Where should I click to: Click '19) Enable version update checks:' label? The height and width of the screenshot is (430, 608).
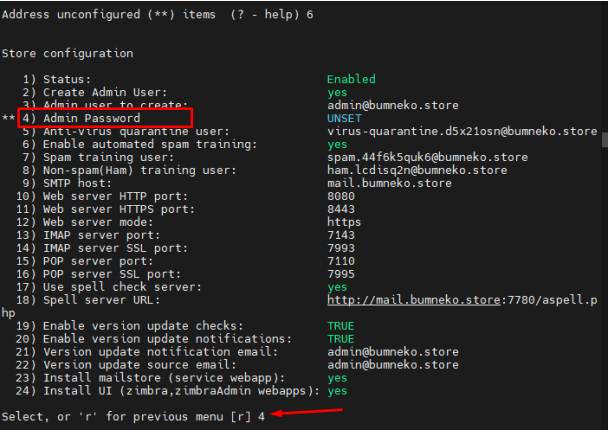pos(130,326)
